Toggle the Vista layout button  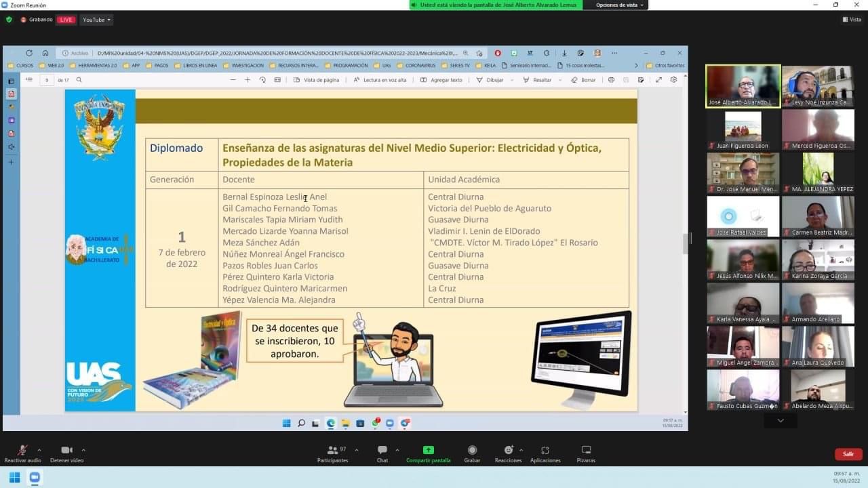tap(851, 20)
